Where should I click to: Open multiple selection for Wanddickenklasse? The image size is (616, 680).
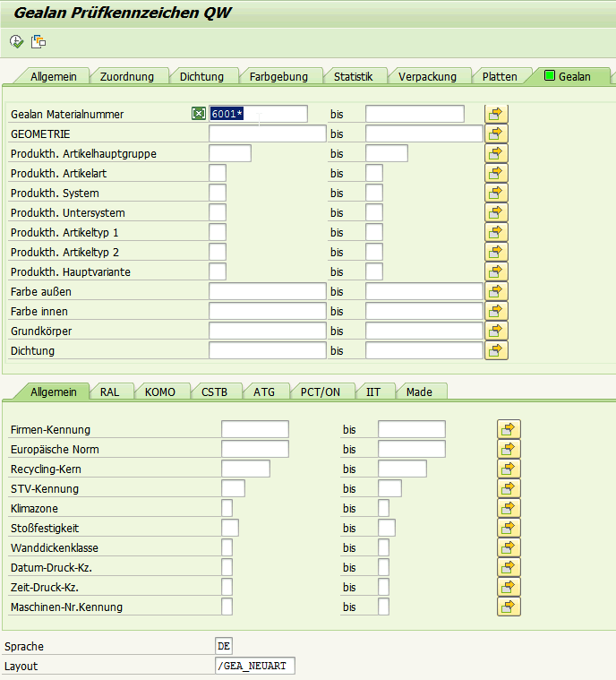click(x=509, y=547)
